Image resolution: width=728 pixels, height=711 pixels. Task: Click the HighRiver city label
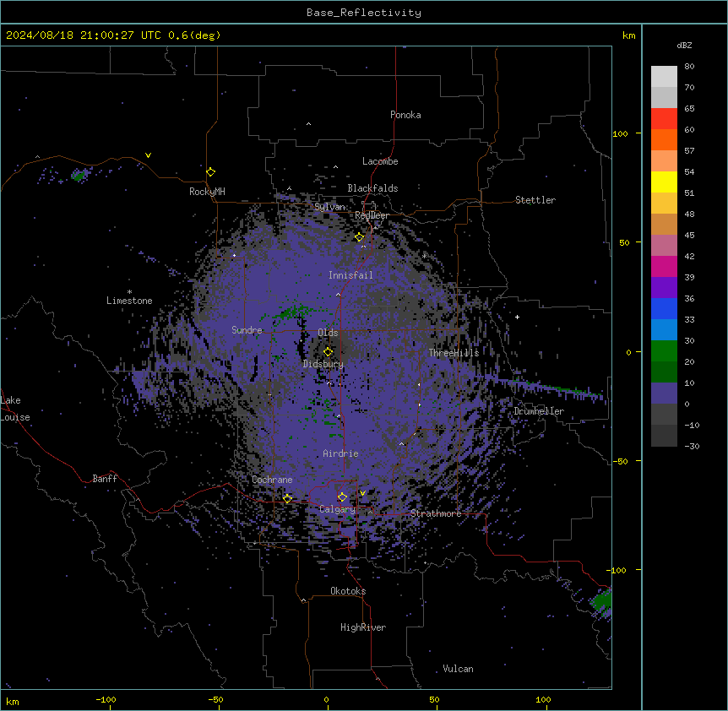[363, 627]
